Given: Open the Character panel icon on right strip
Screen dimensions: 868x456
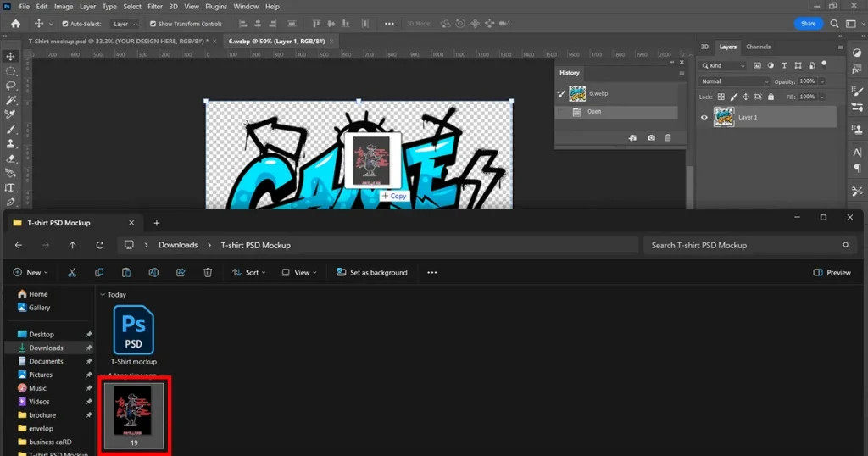Looking at the screenshot, I should coord(857,153).
